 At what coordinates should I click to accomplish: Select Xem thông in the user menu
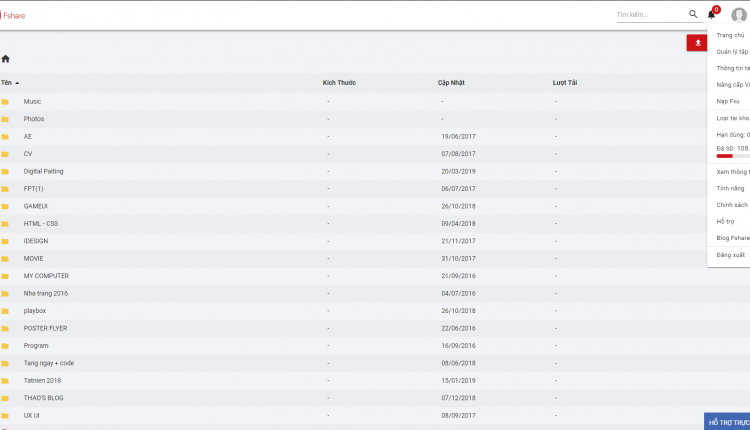point(733,172)
